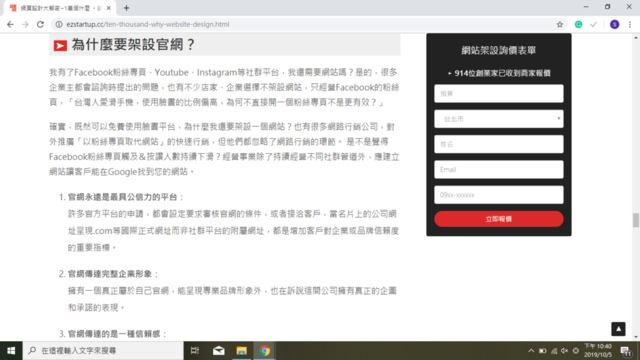Viewport: 640px width, 360px height.
Task: Click the heading 為什麼要架設官網?
Action: click(x=133, y=45)
